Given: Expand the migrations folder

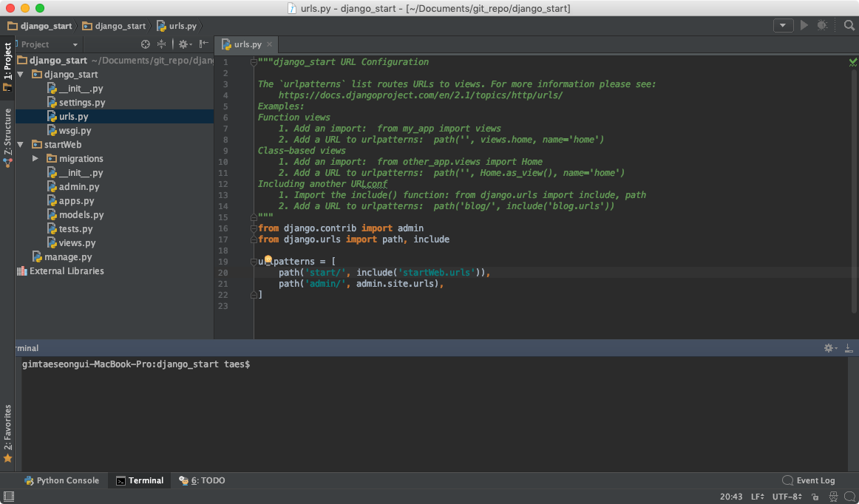Looking at the screenshot, I should (x=35, y=159).
